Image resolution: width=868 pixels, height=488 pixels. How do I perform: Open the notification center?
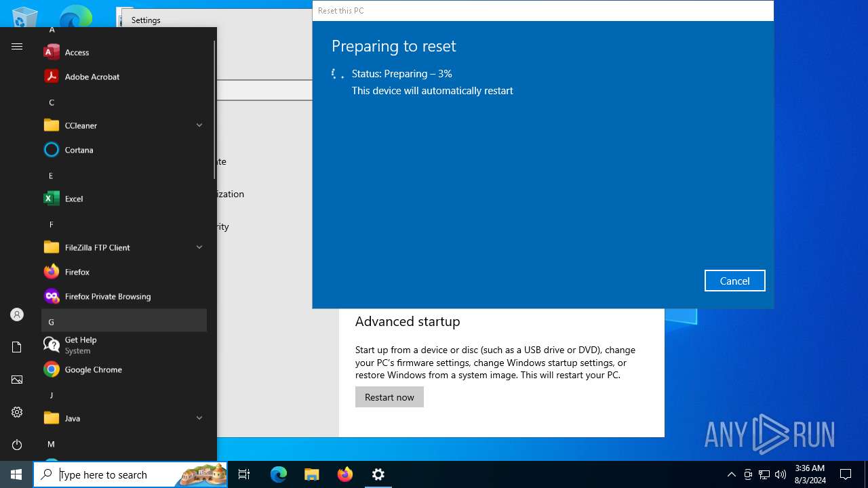point(846,474)
